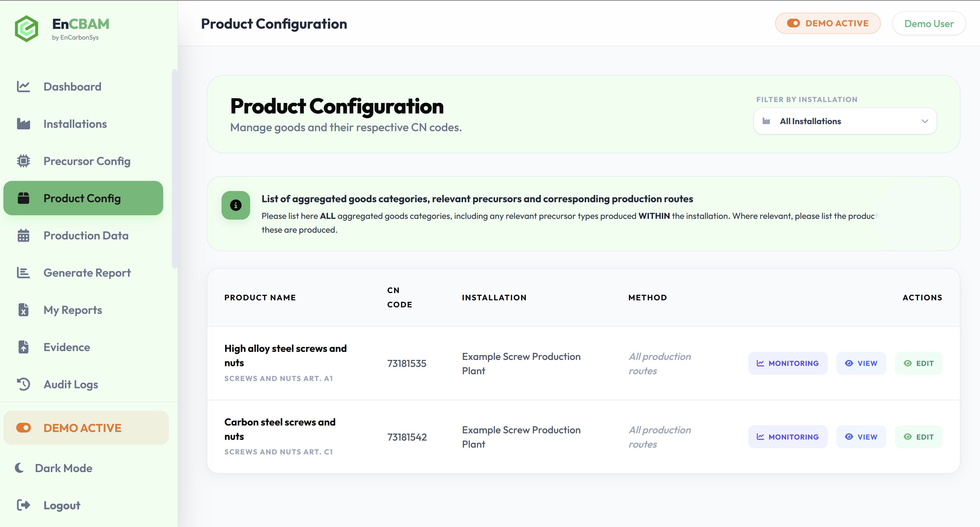The image size is (980, 527).
Task: Toggle the DEMO ACTIVE switch in the sidebar
Action: click(x=24, y=428)
